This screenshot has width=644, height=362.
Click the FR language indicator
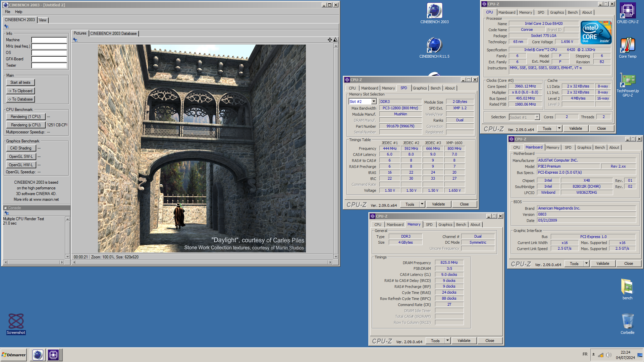click(x=585, y=354)
